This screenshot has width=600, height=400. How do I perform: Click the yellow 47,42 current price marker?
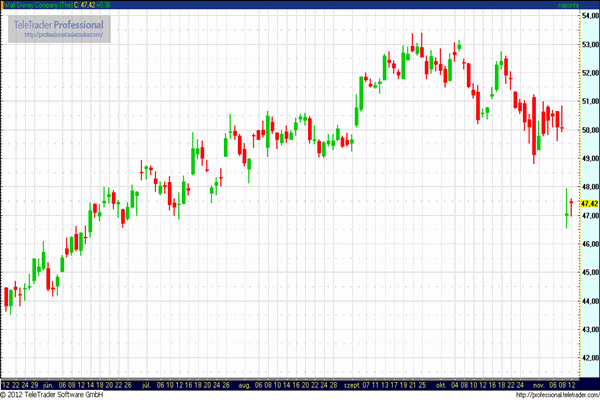pos(590,204)
